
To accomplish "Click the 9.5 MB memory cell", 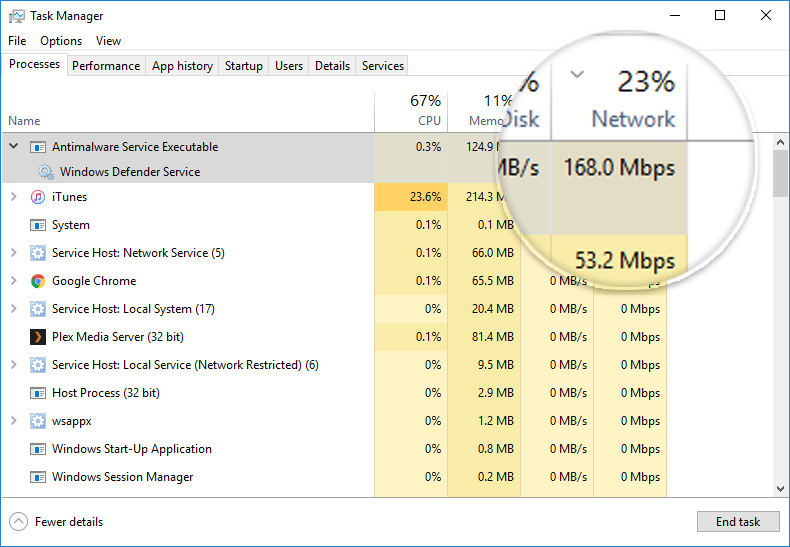I will point(484,365).
